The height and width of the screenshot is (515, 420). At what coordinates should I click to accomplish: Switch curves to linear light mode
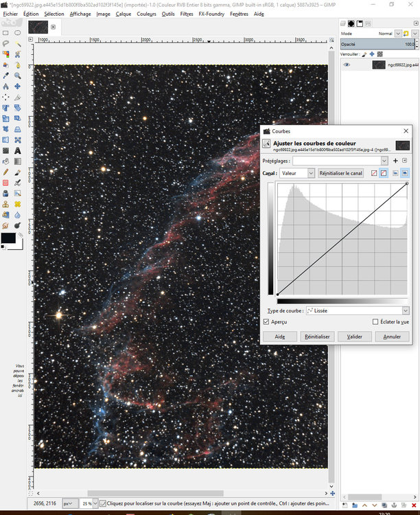pyautogui.click(x=374, y=173)
